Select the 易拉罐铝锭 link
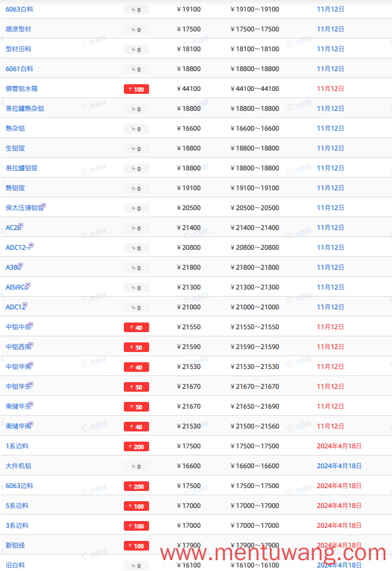The height and width of the screenshot is (571, 392). pyautogui.click(x=22, y=168)
